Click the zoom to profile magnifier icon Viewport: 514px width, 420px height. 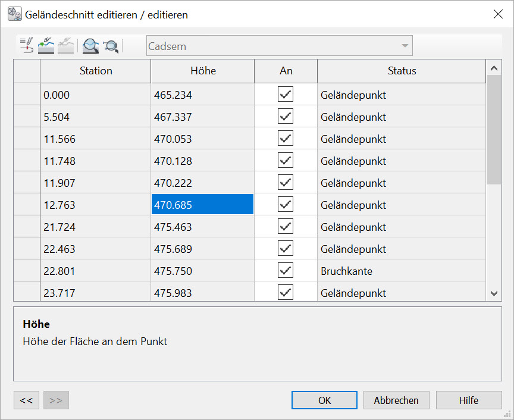pos(90,45)
